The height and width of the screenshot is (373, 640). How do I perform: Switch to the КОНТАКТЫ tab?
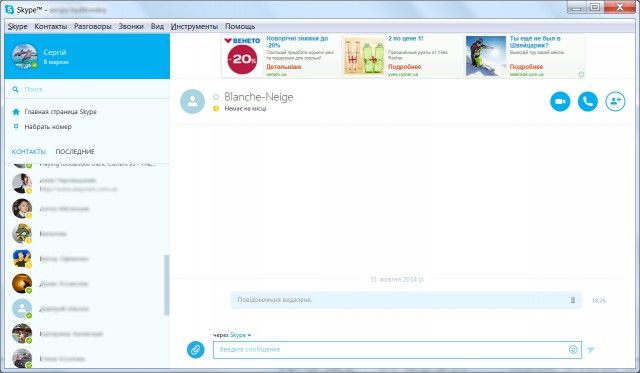click(29, 151)
